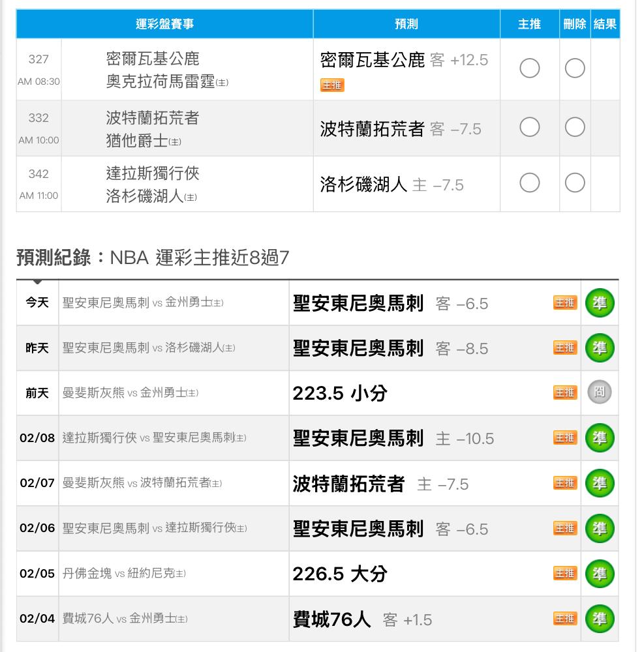This screenshot has width=644, height=652.
Task: Click the small triangle above 今天 row
Action: coord(38,282)
